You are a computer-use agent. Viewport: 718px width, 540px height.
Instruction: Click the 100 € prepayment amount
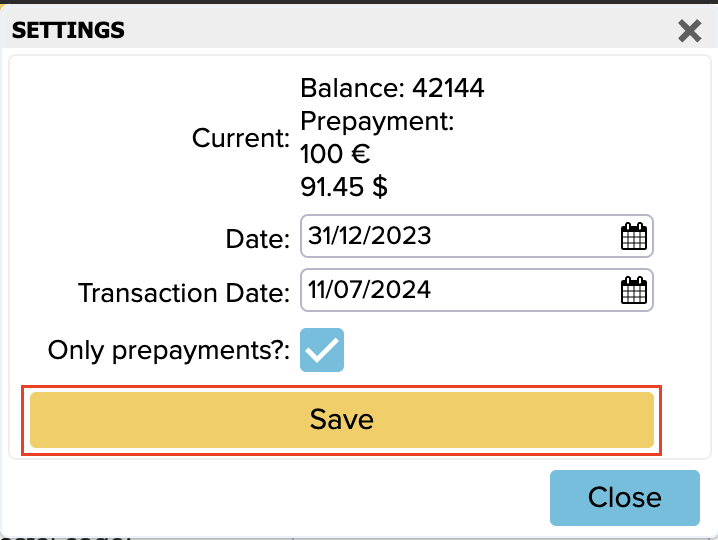336,155
